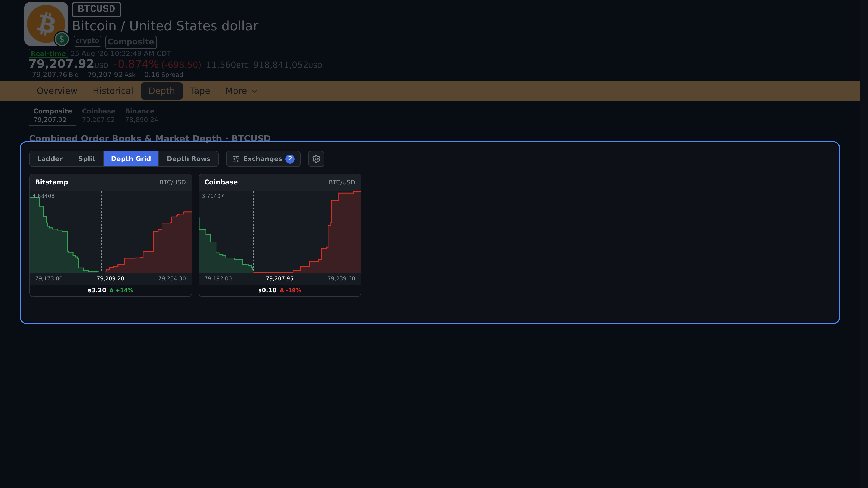Click the crypto tag
This screenshot has height=488, width=868.
[x=87, y=41]
